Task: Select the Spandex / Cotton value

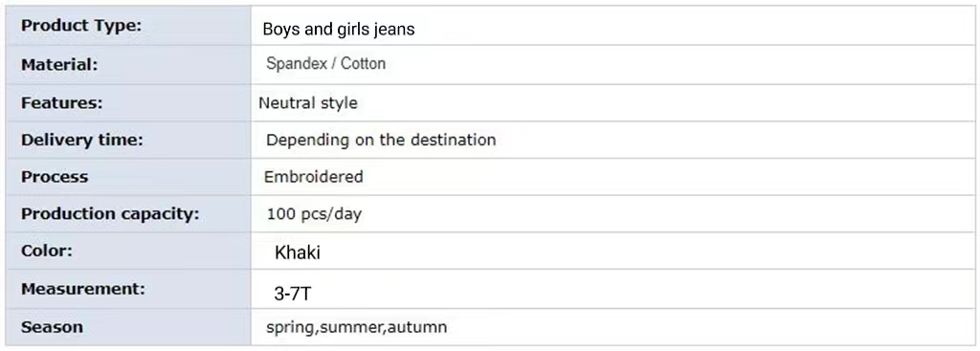Action: click(325, 63)
